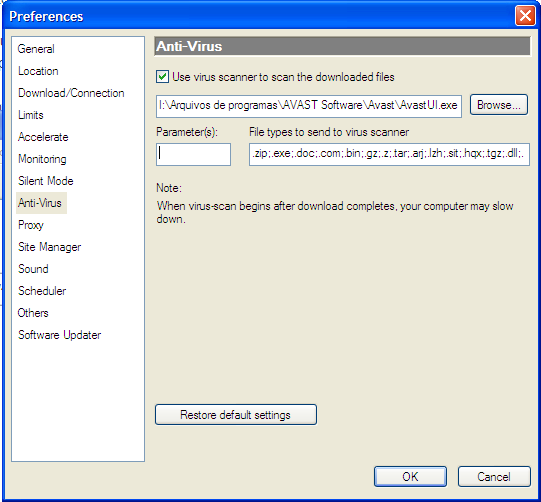The image size is (541, 502).
Task: Click the virus scanner path field
Action: (x=309, y=106)
